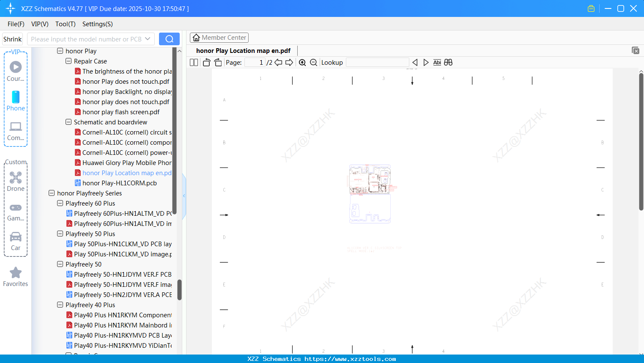Image resolution: width=644 pixels, height=363 pixels.
Task: Collapse the side panel with splitter handle
Action: (184, 196)
